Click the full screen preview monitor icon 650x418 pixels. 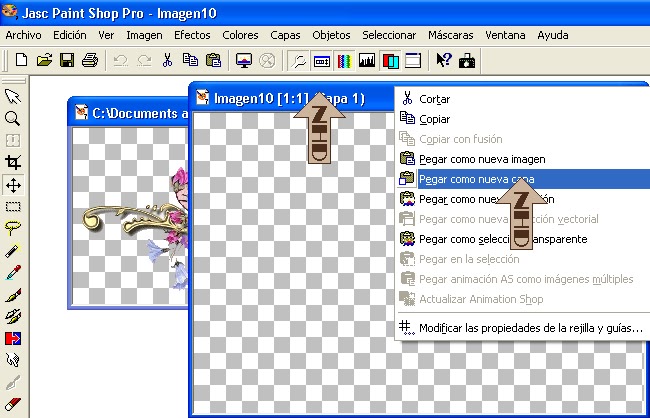244,61
